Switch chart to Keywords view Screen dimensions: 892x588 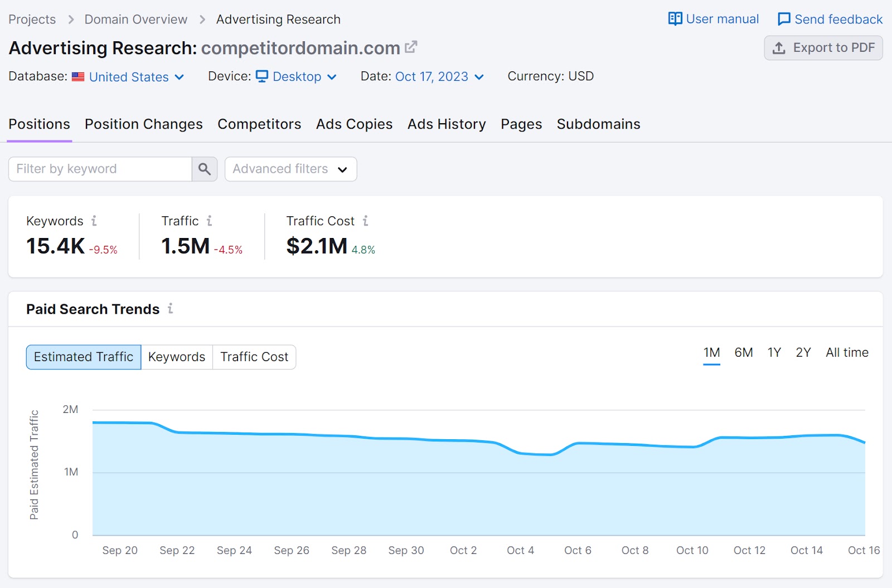click(x=176, y=357)
